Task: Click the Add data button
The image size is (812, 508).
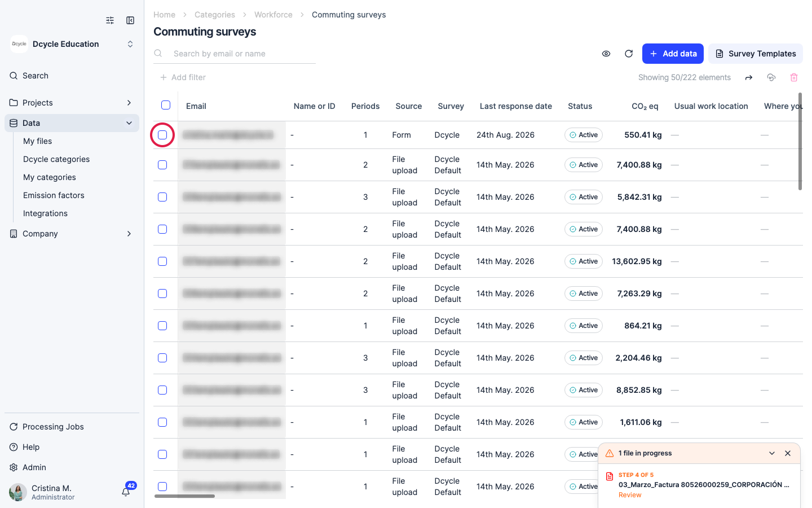Action: coord(673,54)
